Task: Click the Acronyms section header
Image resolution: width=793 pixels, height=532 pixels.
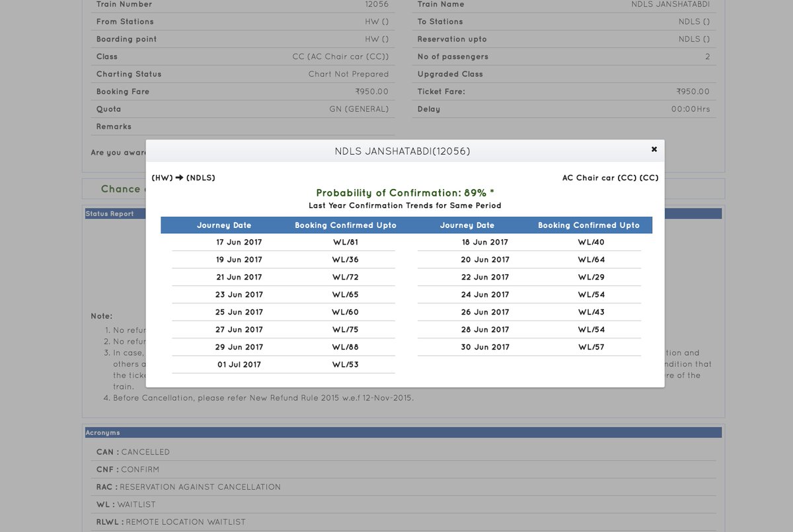Action: click(x=403, y=432)
